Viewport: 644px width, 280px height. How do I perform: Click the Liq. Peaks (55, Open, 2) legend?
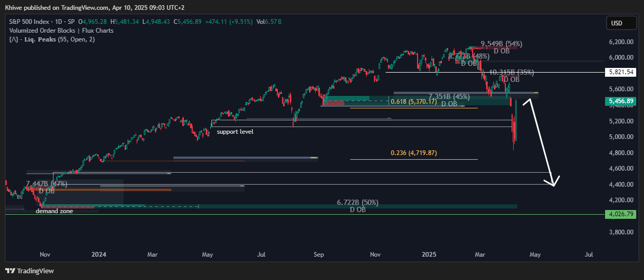pos(52,39)
